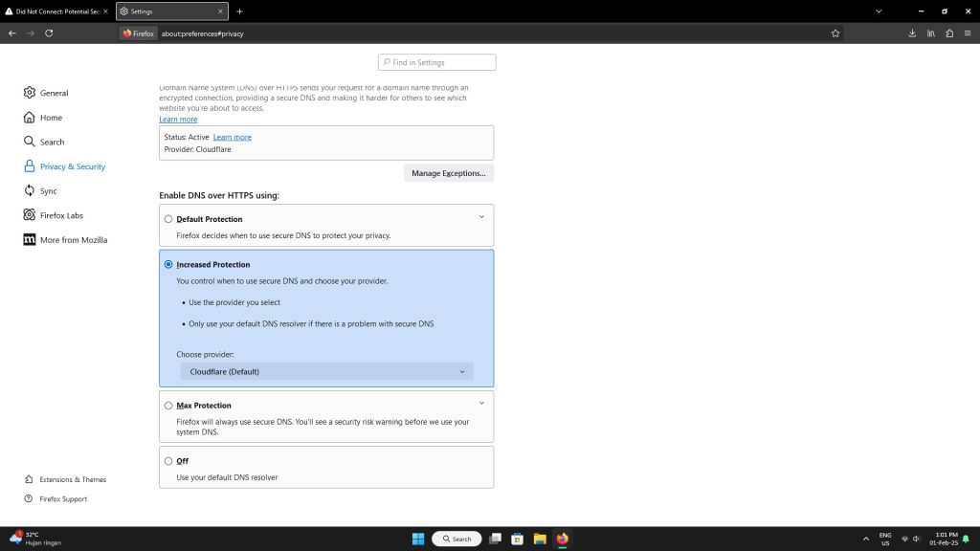
Task: Open File Explorer from the taskbar
Action: coord(539,539)
